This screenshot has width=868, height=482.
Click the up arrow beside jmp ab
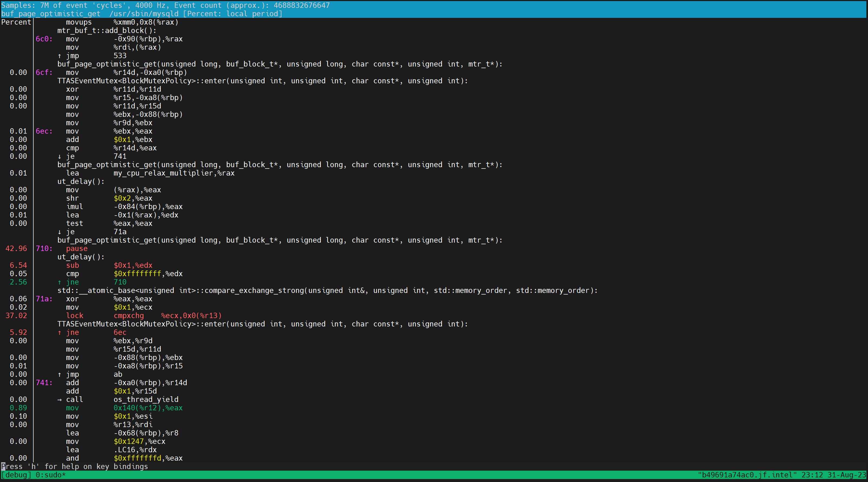point(59,374)
